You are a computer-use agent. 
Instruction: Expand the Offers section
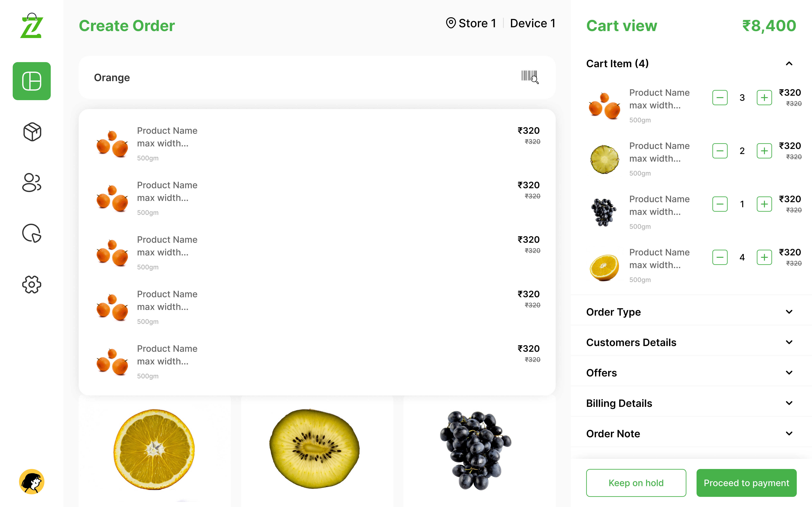(x=789, y=372)
